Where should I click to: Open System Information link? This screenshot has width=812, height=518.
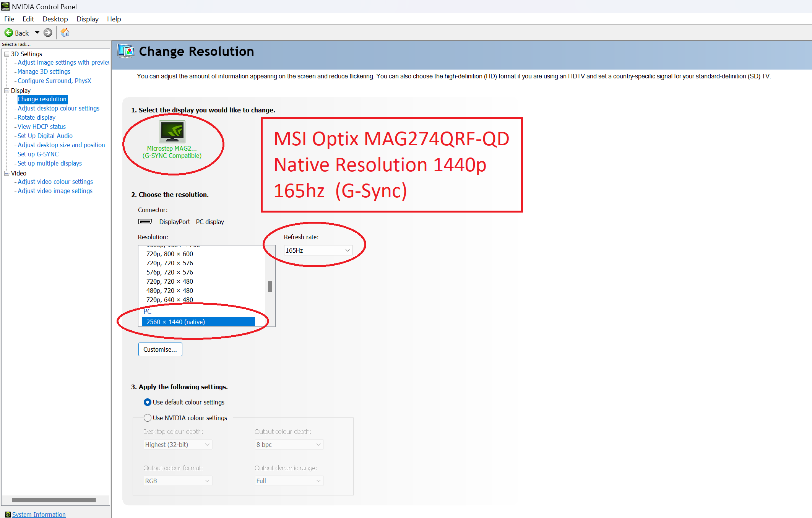tap(39, 515)
